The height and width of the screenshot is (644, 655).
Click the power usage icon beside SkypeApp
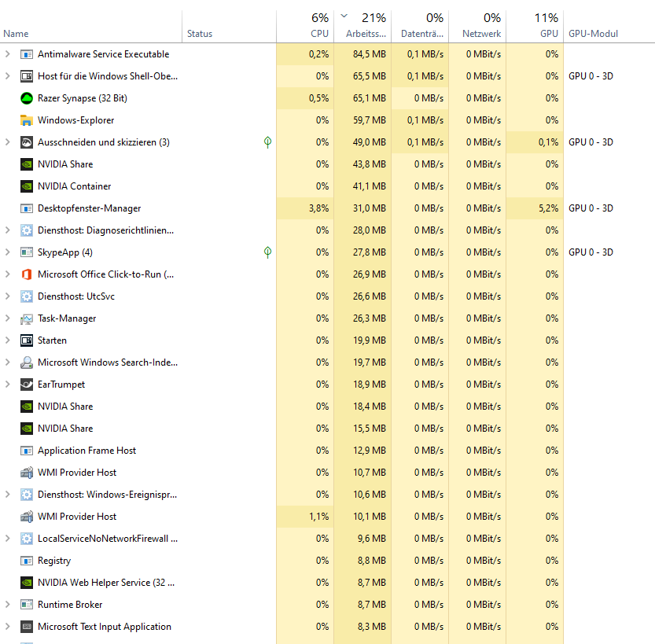(x=267, y=252)
